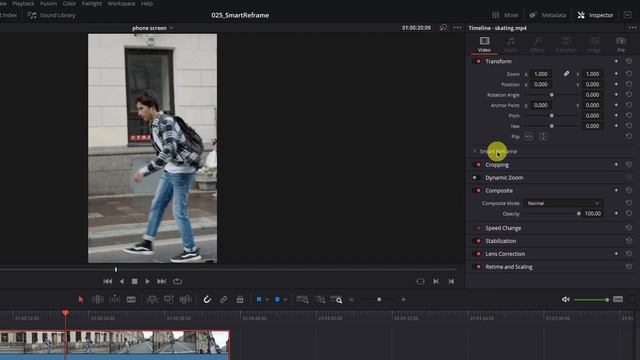This screenshot has height=360, width=640.
Task: Click the Rotation Angle slider handle
Action: tap(552, 95)
